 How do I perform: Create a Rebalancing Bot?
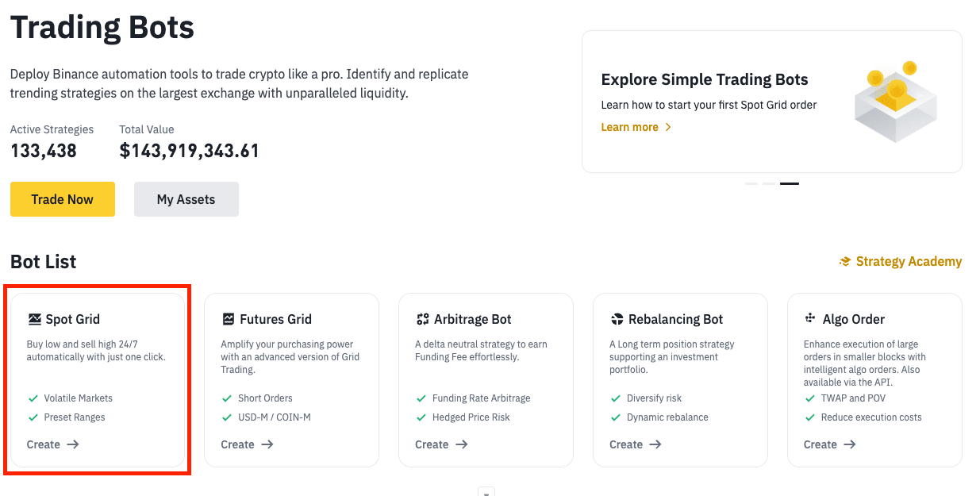636,444
